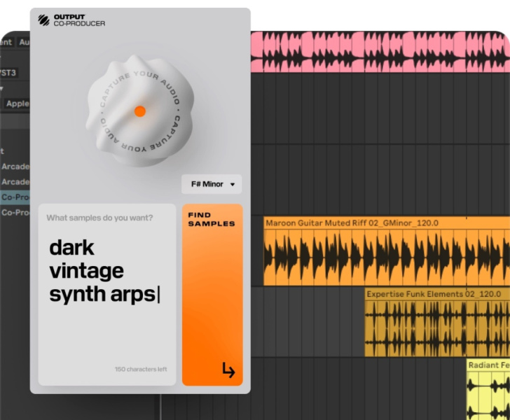Click the sample prompt text field
This screenshot has height=420, width=510.
pyautogui.click(x=107, y=295)
